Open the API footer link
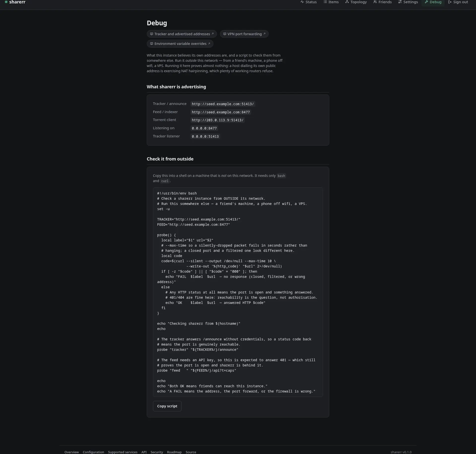Viewport: 476px width, 454px height. point(144,452)
